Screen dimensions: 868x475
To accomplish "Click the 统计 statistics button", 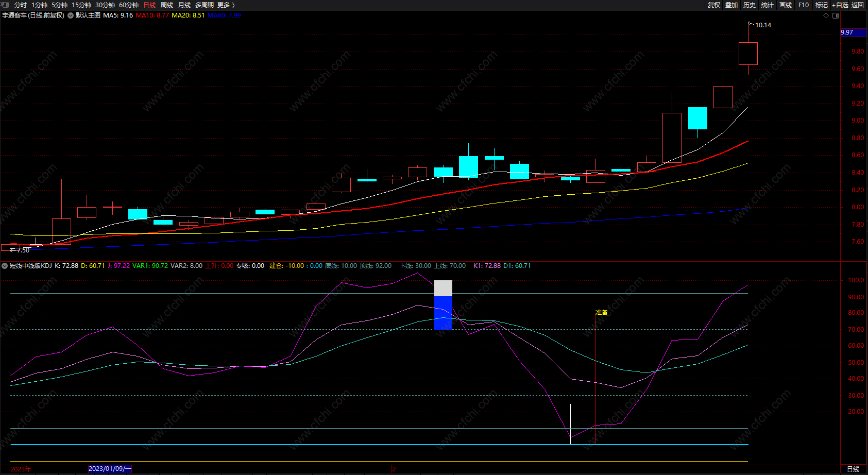I will (x=768, y=5).
